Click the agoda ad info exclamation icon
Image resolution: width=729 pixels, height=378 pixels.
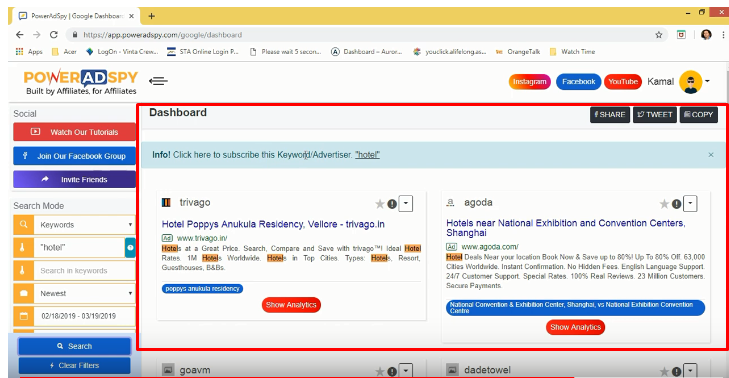676,204
